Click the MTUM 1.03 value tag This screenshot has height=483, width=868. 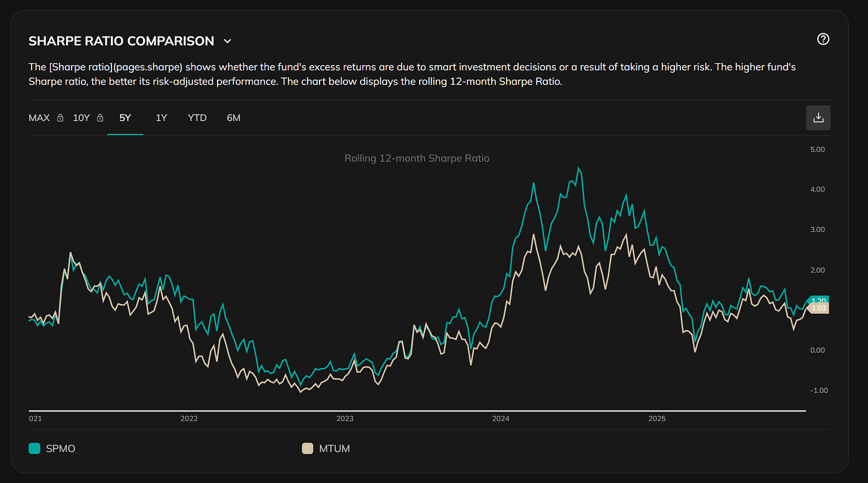pos(817,309)
